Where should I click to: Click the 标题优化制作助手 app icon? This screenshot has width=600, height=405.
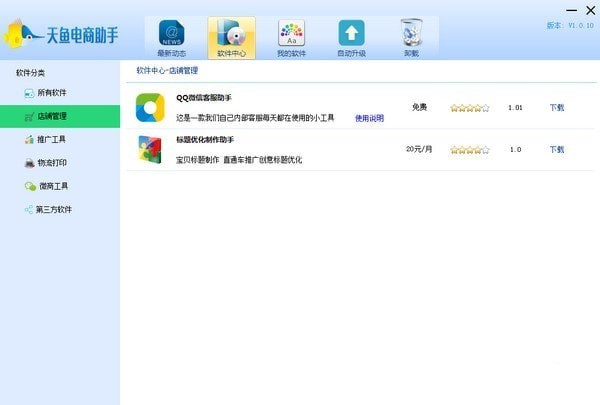coord(151,149)
